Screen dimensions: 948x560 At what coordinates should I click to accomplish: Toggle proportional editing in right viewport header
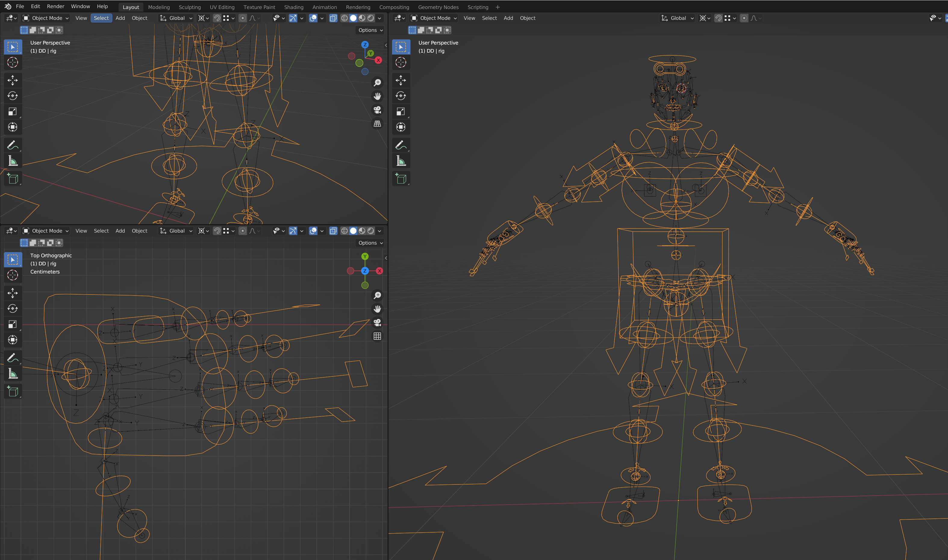pyautogui.click(x=744, y=18)
